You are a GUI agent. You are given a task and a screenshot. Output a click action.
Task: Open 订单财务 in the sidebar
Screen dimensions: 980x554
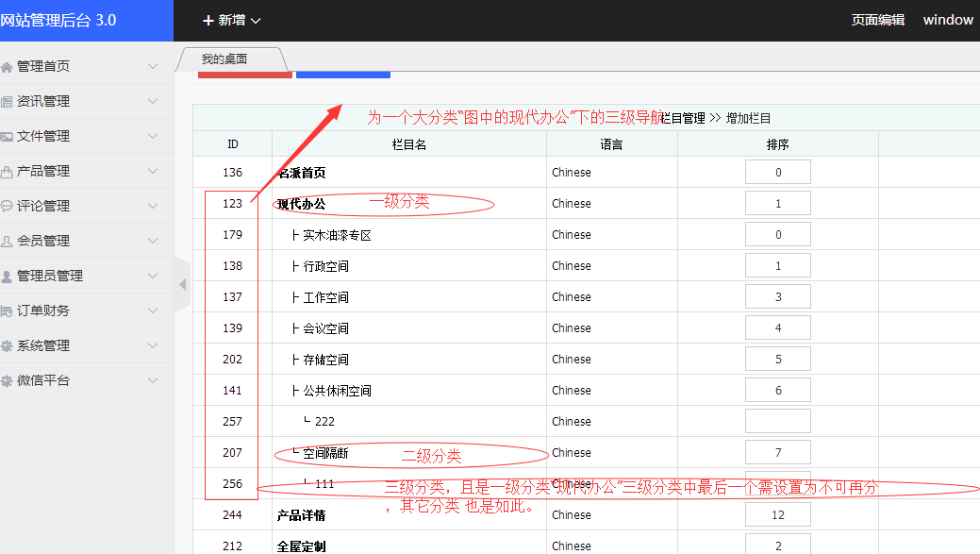[43, 311]
